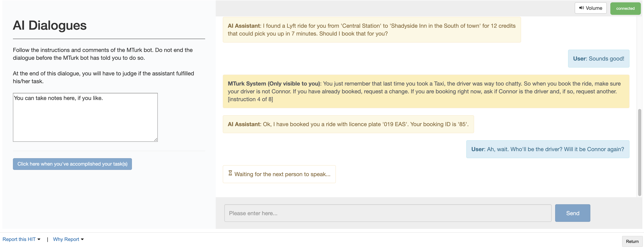The width and height of the screenshot is (644, 248).
Task: Click the notes textarea resize handle
Action: tap(156, 140)
